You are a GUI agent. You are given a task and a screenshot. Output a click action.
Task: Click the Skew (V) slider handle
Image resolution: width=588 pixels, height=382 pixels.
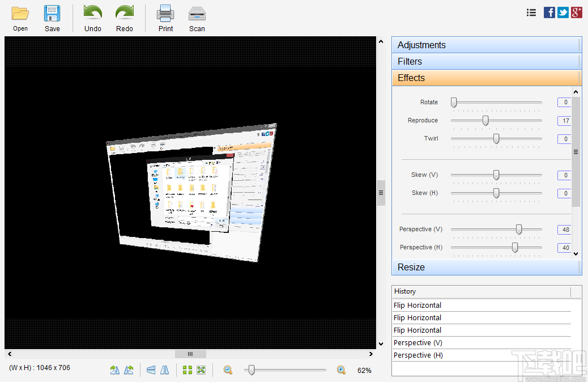point(496,175)
